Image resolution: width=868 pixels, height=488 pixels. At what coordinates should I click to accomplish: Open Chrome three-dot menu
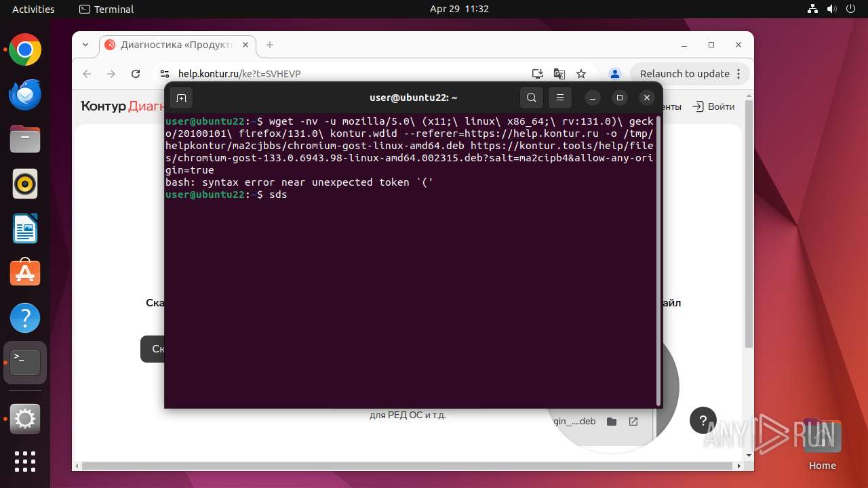(740, 74)
